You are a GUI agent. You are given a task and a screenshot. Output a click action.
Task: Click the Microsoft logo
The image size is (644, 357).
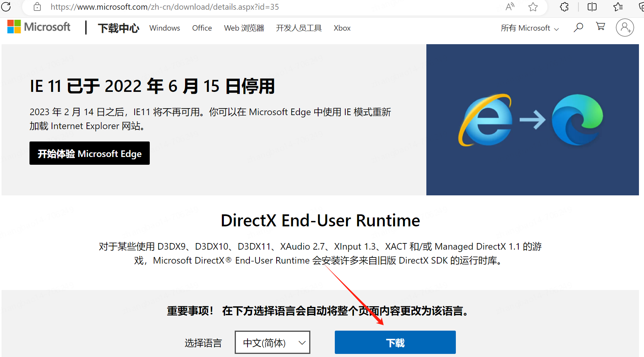point(39,27)
